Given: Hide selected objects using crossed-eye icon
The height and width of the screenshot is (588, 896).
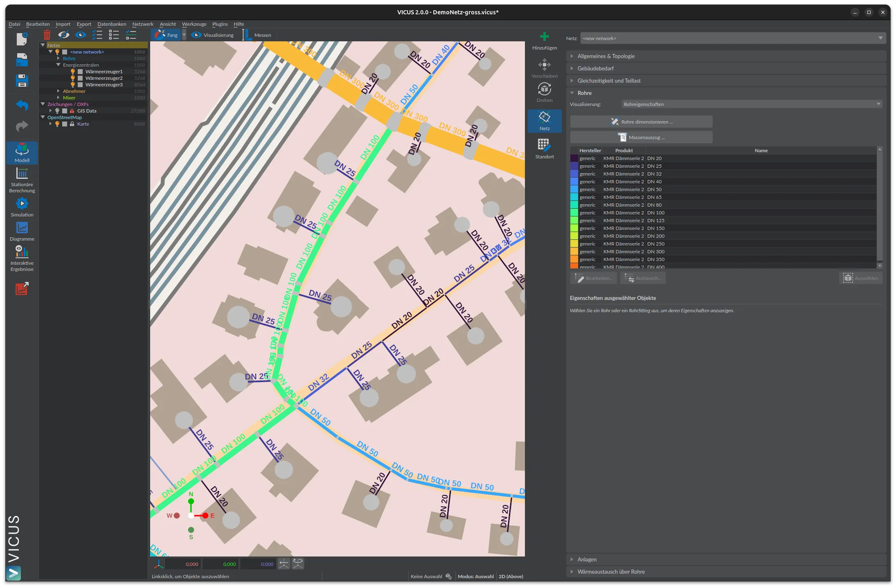Looking at the screenshot, I should pos(63,35).
